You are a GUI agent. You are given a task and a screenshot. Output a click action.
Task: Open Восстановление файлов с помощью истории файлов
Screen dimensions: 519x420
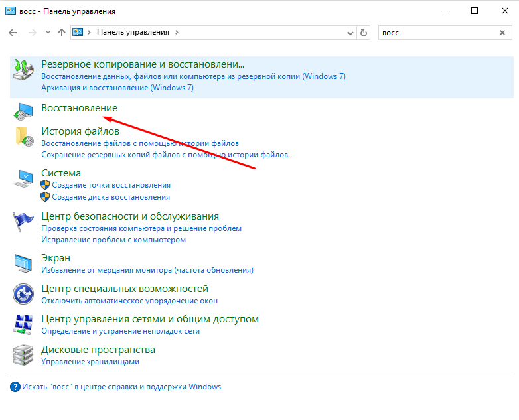coord(140,143)
